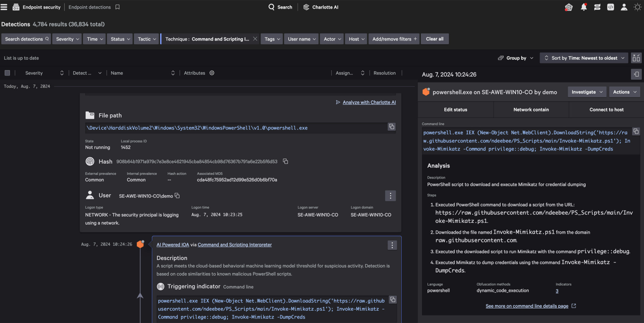The image size is (644, 323).
Task: Launch Charlotte AI from top bar
Action: (x=321, y=7)
